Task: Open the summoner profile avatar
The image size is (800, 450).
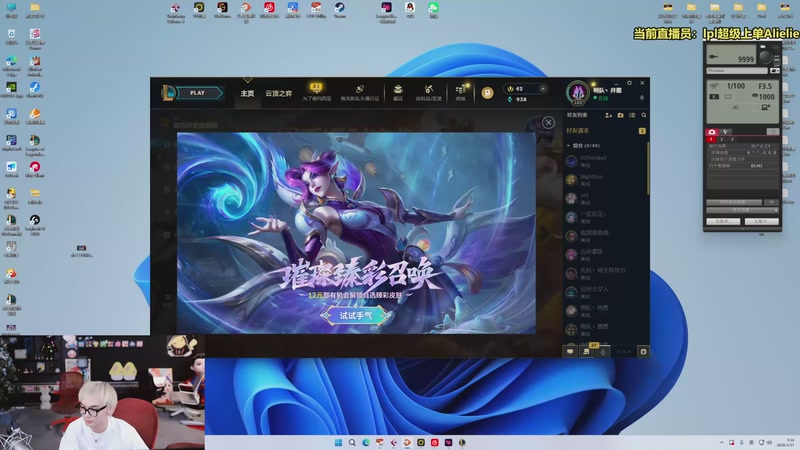Action: (x=578, y=93)
